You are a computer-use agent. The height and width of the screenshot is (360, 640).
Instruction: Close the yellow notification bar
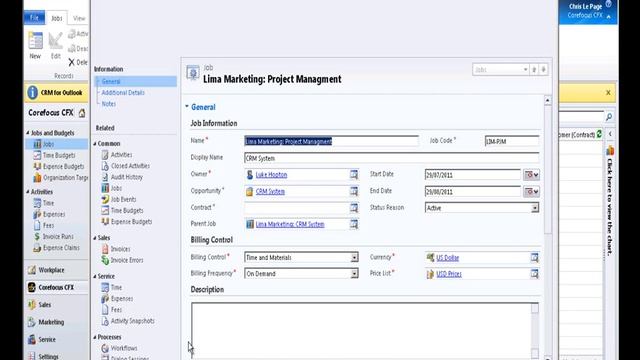click(608, 93)
